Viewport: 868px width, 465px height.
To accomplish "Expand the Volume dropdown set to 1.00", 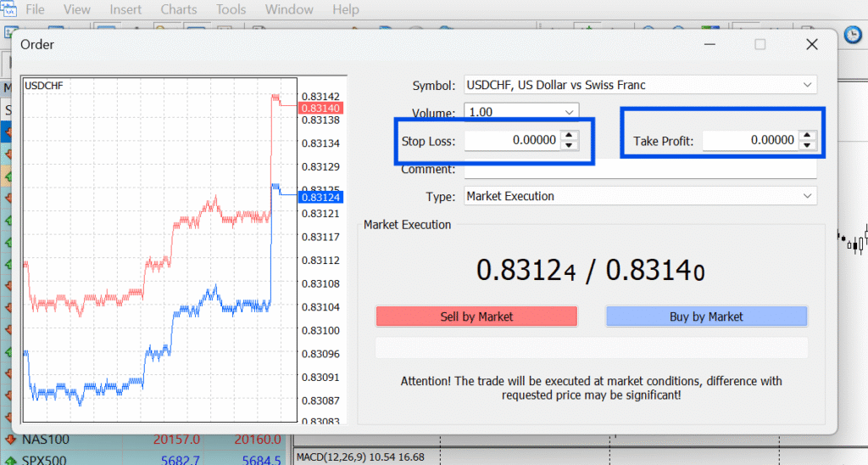I will coord(520,112).
